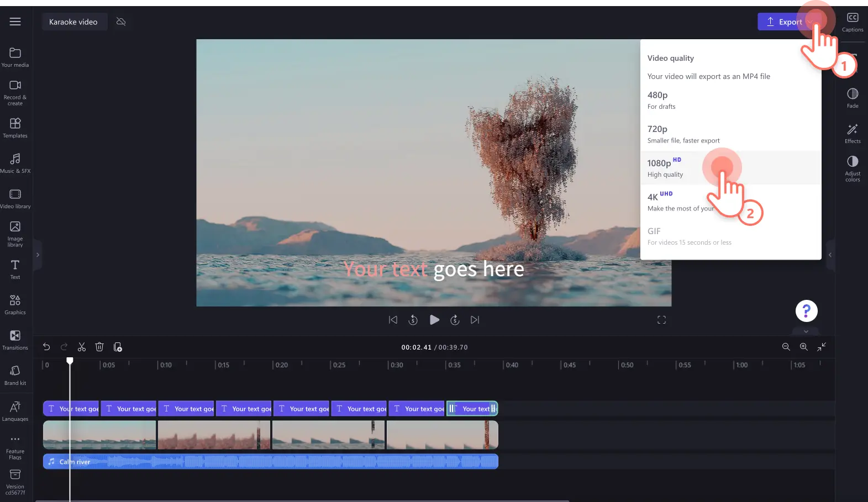Select the first text clip on timeline
The width and height of the screenshot is (868, 502).
tap(71, 409)
